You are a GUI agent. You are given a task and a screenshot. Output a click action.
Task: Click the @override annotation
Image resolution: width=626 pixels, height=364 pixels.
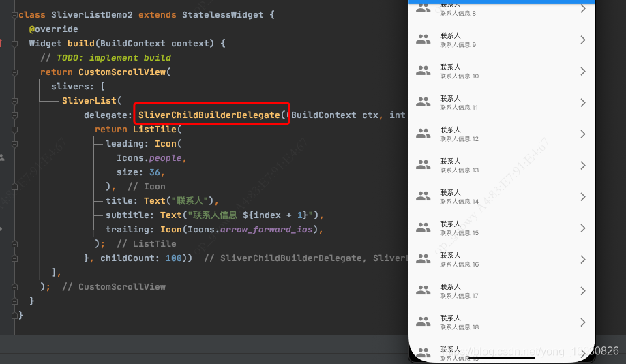53,29
